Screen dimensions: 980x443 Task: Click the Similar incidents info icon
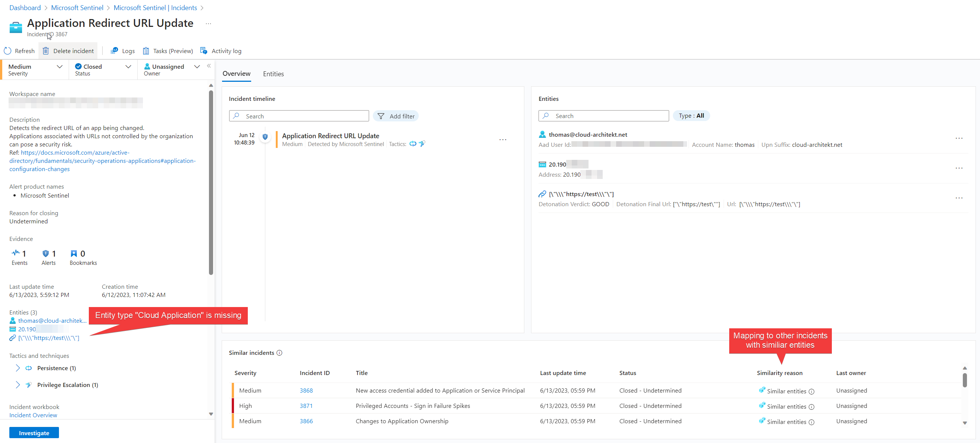pyautogui.click(x=279, y=353)
